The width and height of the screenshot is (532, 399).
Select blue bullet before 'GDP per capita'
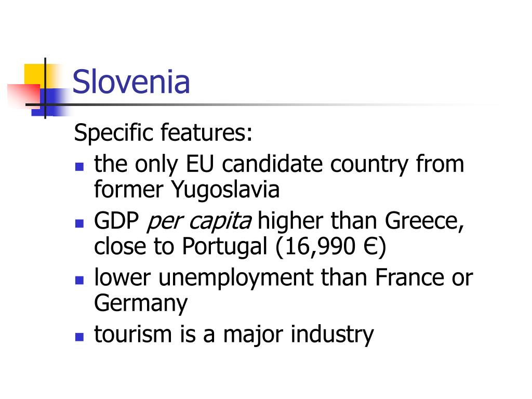pos(79,223)
